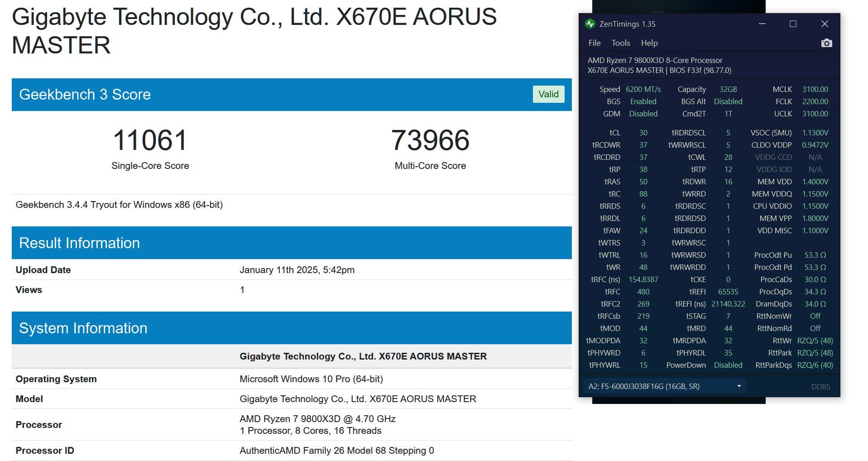
Task: Click the MEM VPP value 1.8000V
Action: tap(815, 218)
